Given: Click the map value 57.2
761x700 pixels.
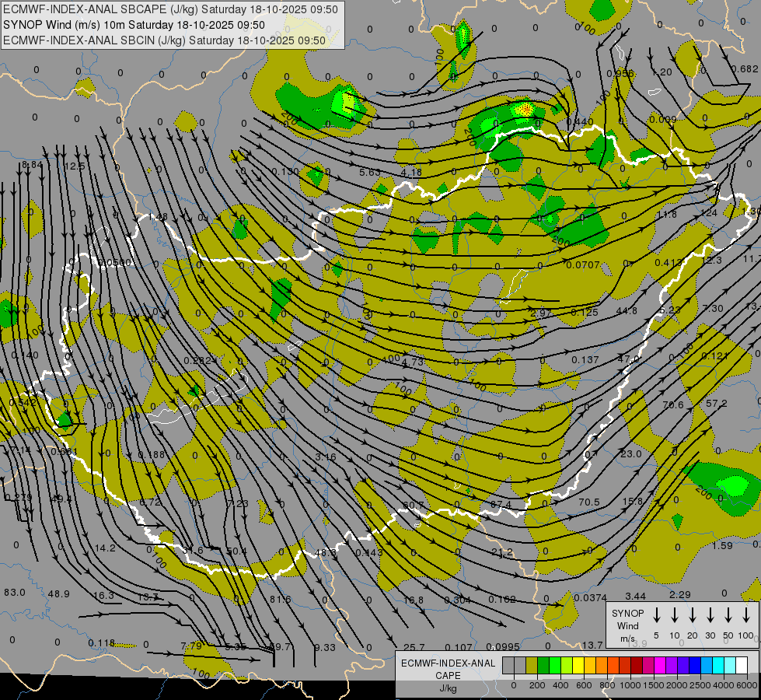Looking at the screenshot, I should pyautogui.click(x=717, y=403).
